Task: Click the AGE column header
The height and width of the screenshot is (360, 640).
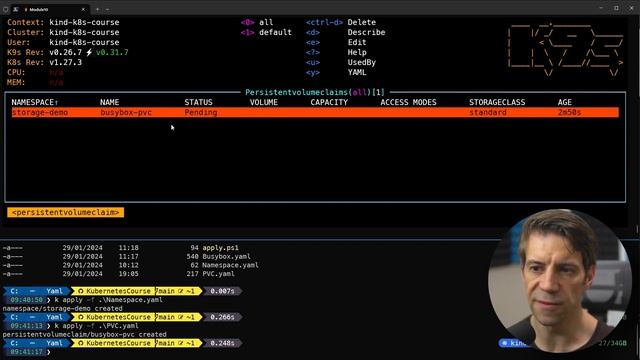Action: pyautogui.click(x=564, y=102)
